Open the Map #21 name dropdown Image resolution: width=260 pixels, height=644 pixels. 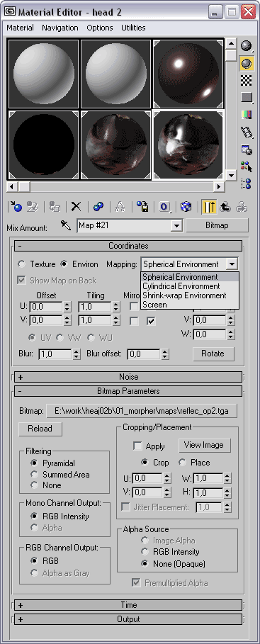coord(176,225)
